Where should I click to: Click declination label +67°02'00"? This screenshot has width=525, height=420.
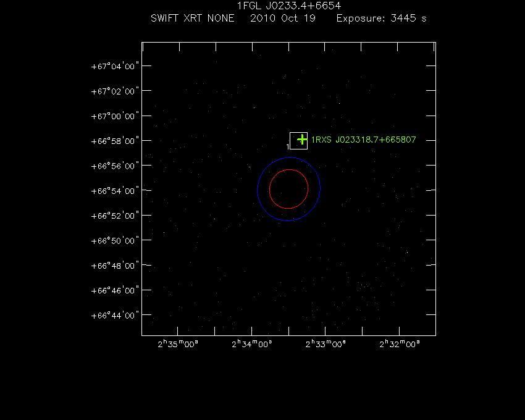click(115, 91)
